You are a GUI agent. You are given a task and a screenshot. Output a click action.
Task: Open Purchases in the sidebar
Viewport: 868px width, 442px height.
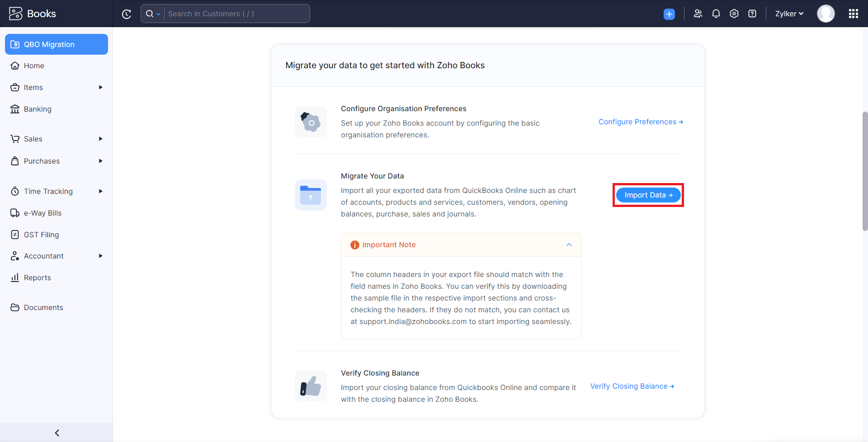(57, 161)
